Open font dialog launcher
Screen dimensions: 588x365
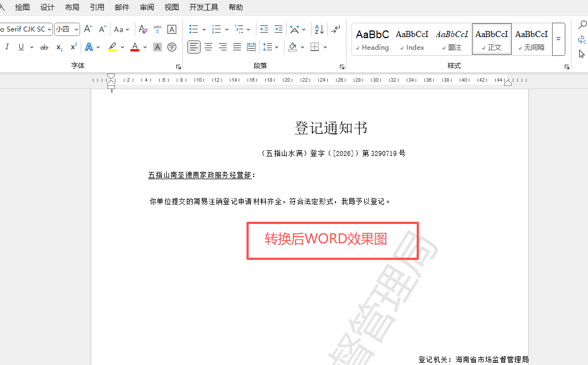[x=179, y=67]
